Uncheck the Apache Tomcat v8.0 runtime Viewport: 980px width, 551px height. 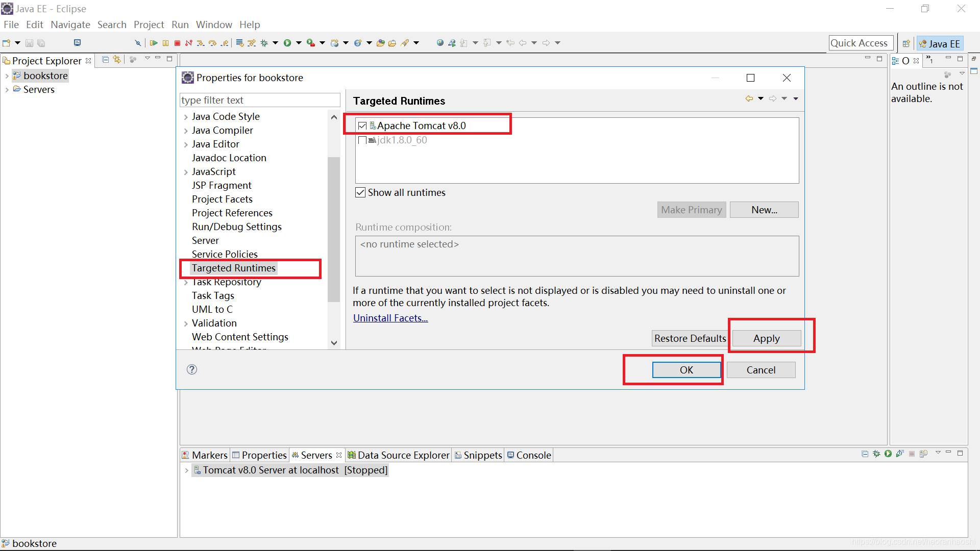coord(362,125)
